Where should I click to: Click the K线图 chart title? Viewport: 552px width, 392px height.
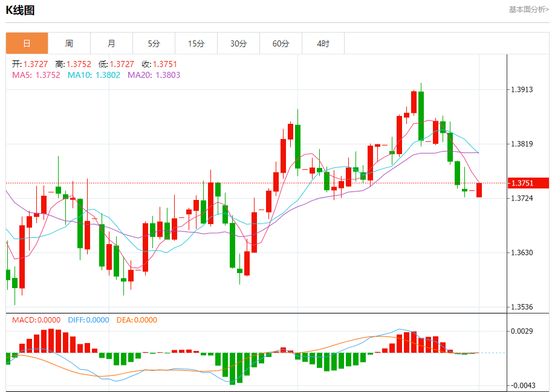[x=20, y=10]
